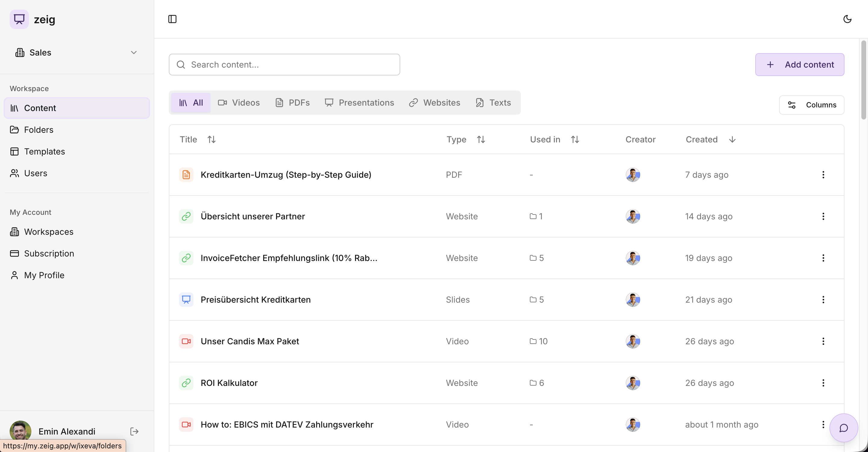
Task: Sort table by Title column arrows
Action: pyautogui.click(x=211, y=139)
